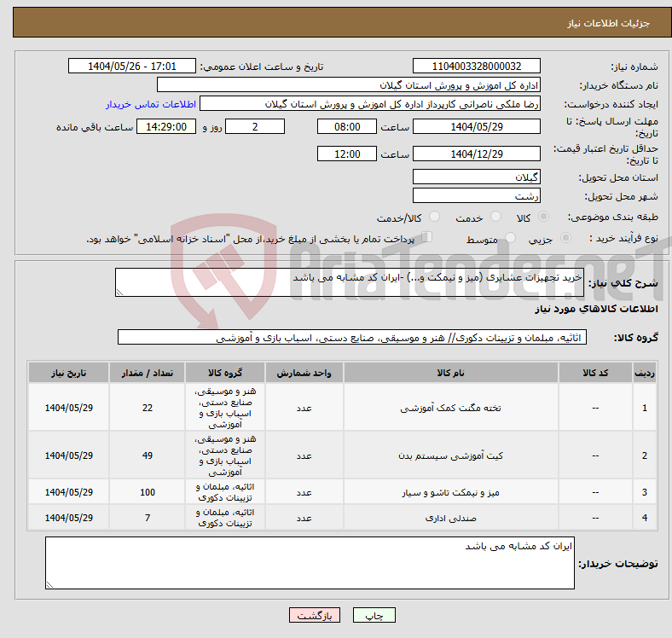Screen dimensions: 672x638
Task: Click the date cell in the صندلی اداری row
Action: (68, 518)
